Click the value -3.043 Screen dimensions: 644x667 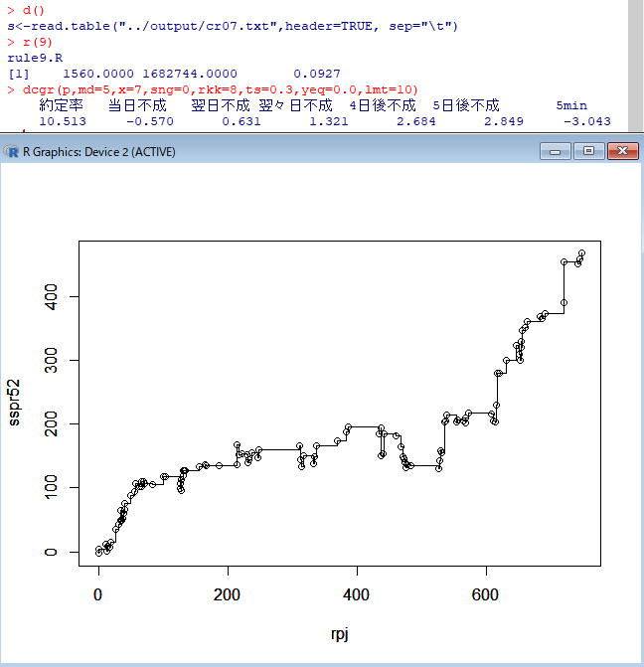tap(587, 121)
